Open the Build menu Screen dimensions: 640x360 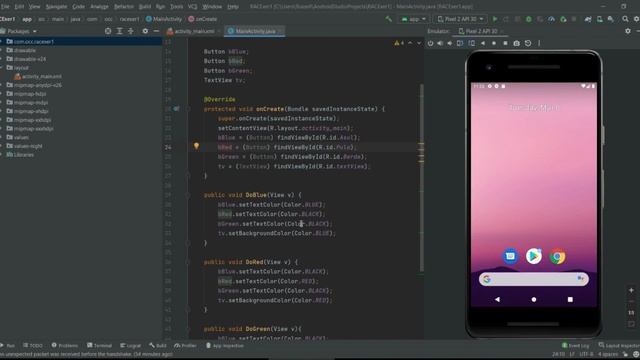click(x=145, y=7)
